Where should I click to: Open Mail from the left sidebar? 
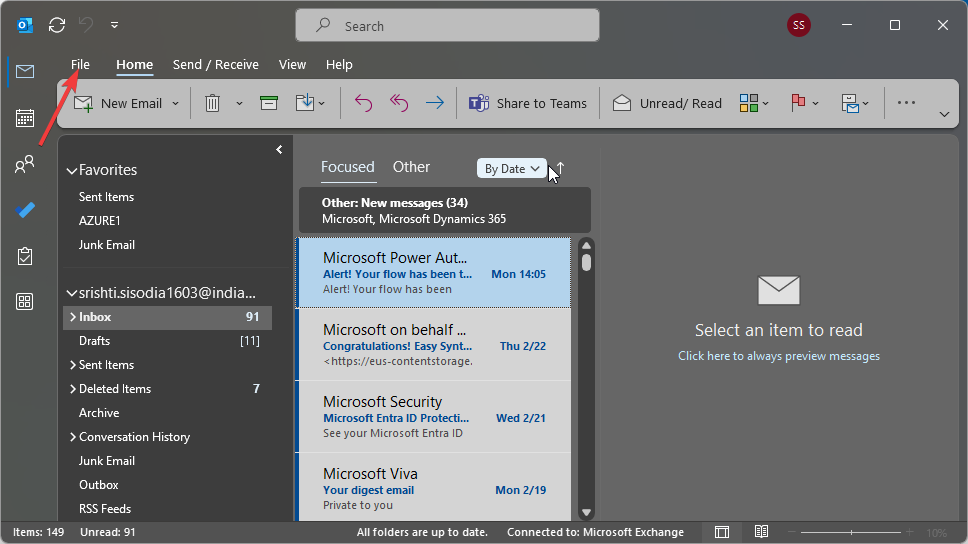25,72
